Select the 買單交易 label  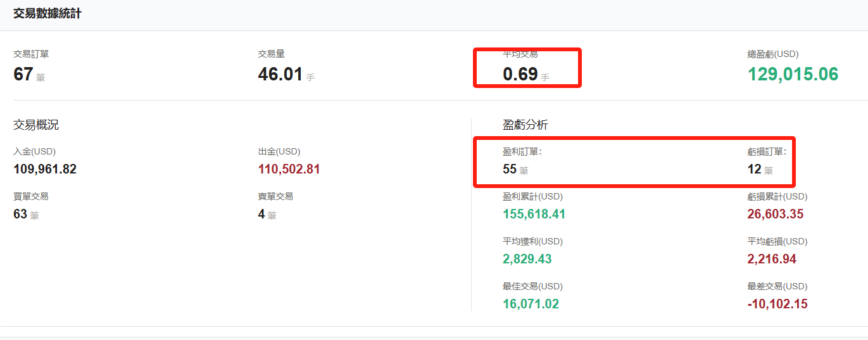[x=31, y=197]
